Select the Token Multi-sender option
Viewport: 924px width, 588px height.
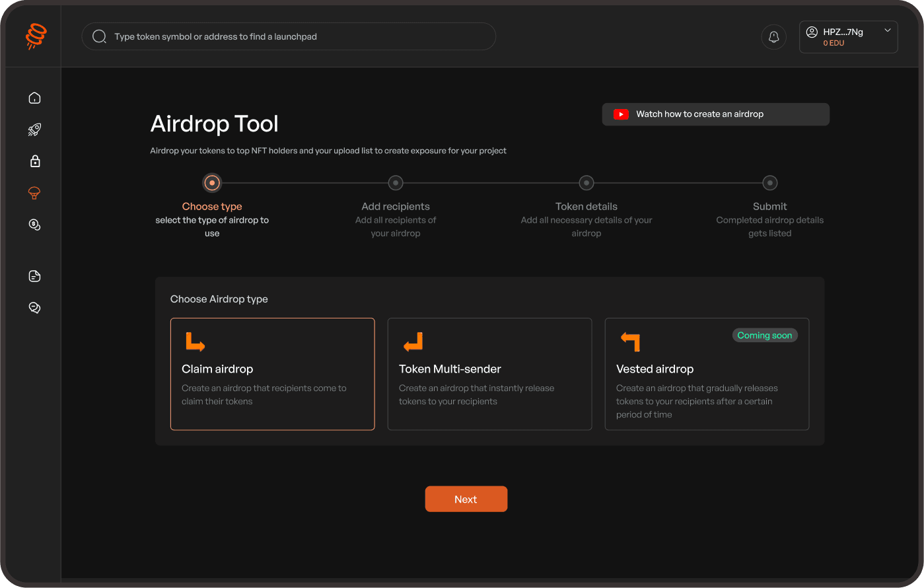pyautogui.click(x=489, y=374)
